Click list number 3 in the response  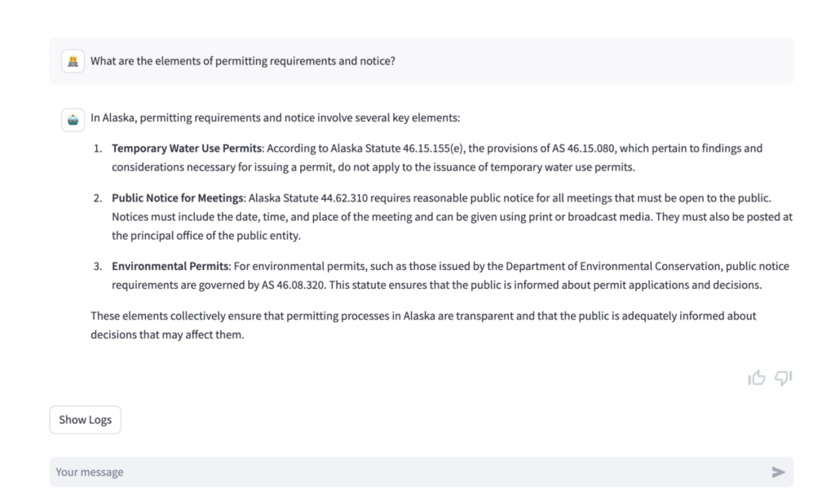pyautogui.click(x=97, y=267)
